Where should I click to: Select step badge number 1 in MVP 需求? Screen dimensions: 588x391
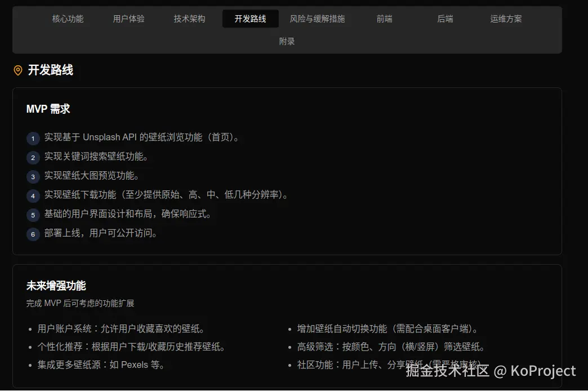pyautogui.click(x=33, y=138)
